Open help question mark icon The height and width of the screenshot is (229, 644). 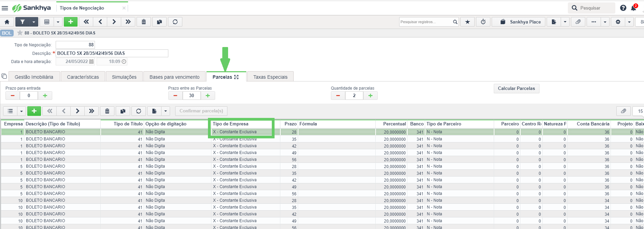pyautogui.click(x=623, y=8)
